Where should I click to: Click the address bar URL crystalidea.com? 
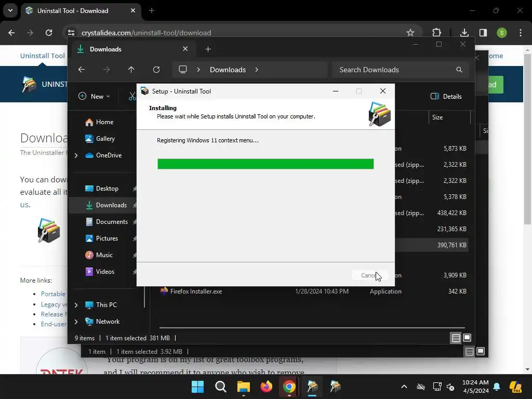pyautogui.click(x=146, y=33)
